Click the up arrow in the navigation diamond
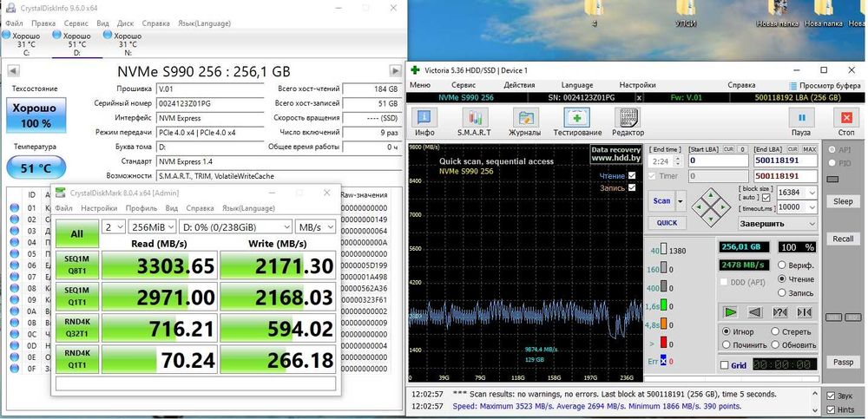 712,197
